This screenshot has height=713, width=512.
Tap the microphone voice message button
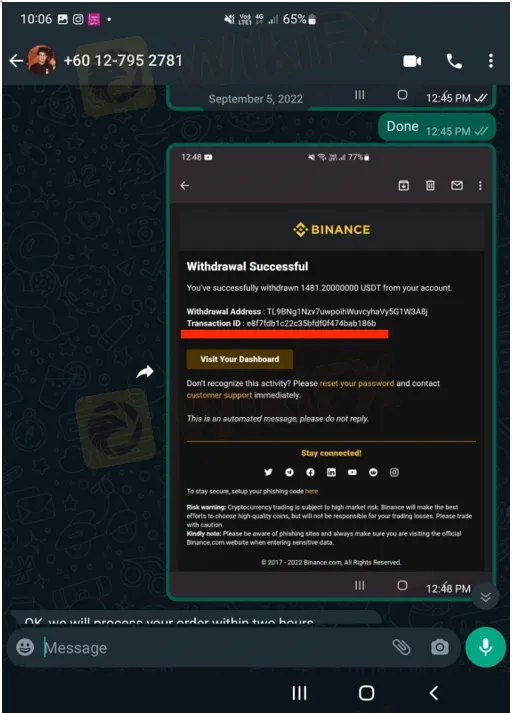point(486,647)
